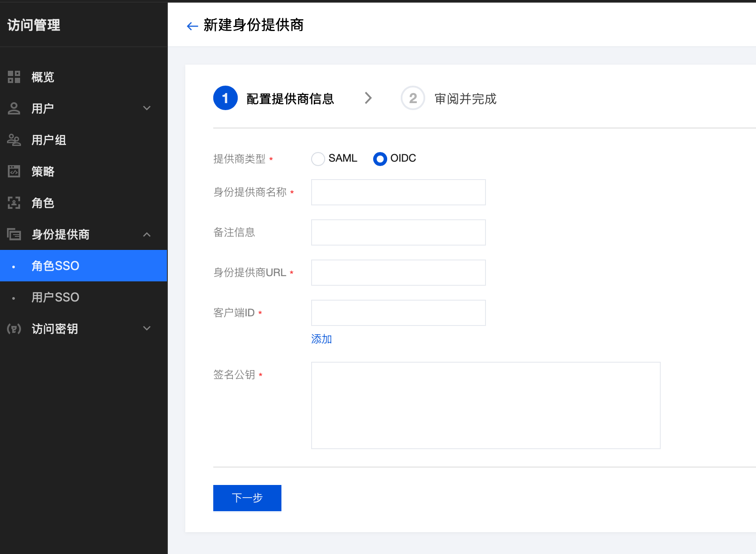Click the 用户 person icon in sidebar
Screen dimensions: 756x554
click(x=14, y=108)
